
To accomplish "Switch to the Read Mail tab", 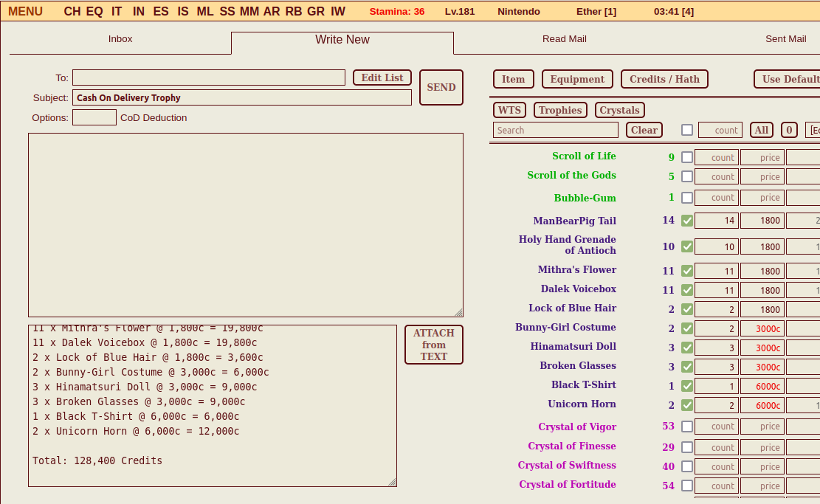I will (565, 39).
